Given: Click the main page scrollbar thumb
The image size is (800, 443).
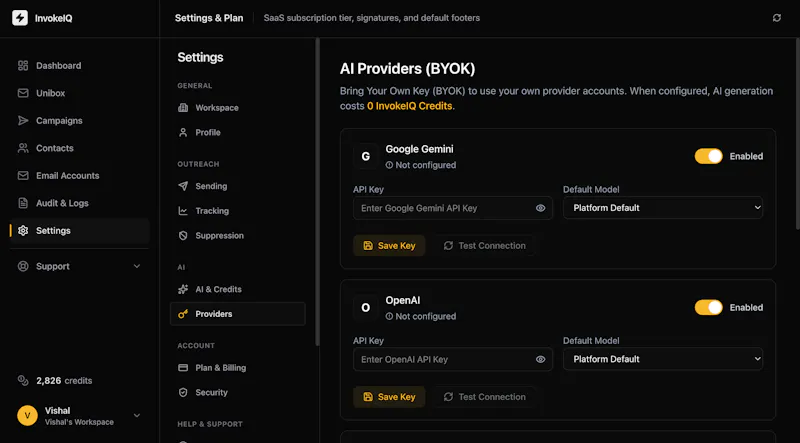Looking at the screenshot, I should tap(797, 134).
